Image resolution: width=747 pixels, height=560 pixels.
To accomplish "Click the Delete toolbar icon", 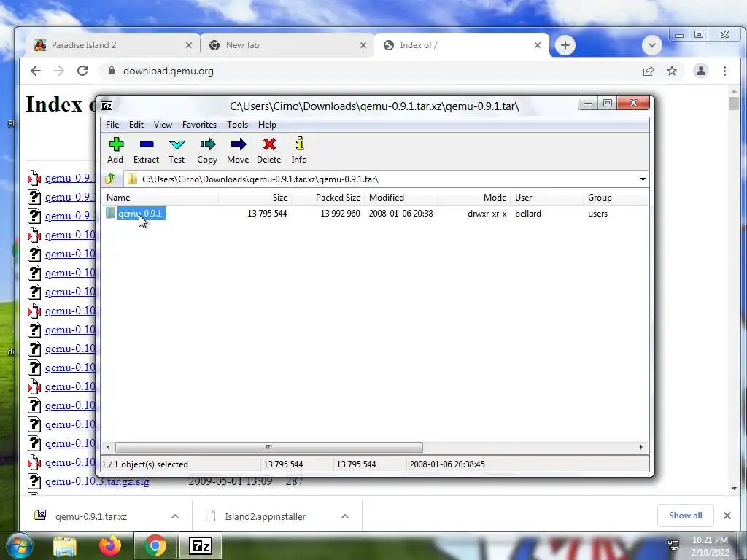I will 269,150.
